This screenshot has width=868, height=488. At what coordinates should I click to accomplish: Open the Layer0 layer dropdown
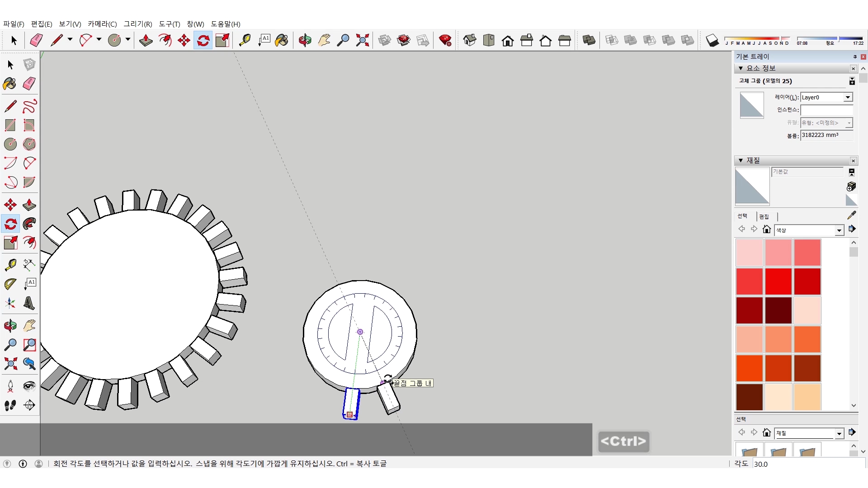(848, 98)
